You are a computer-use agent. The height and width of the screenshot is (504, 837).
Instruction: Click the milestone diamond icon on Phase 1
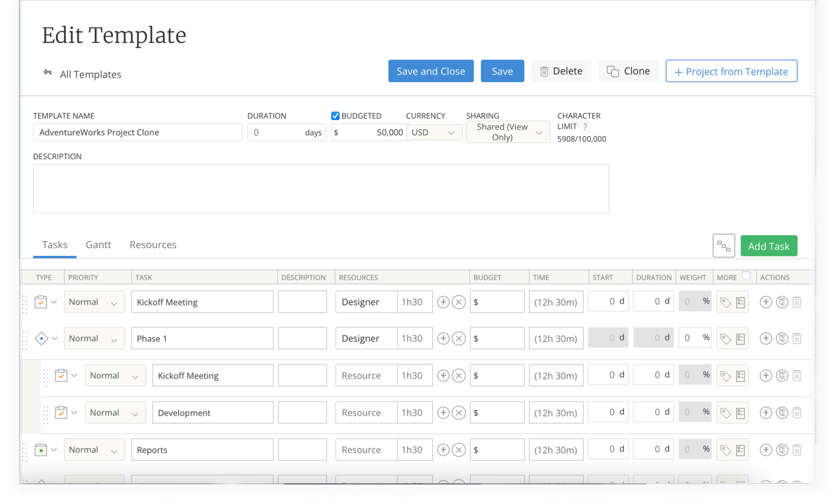coord(41,338)
